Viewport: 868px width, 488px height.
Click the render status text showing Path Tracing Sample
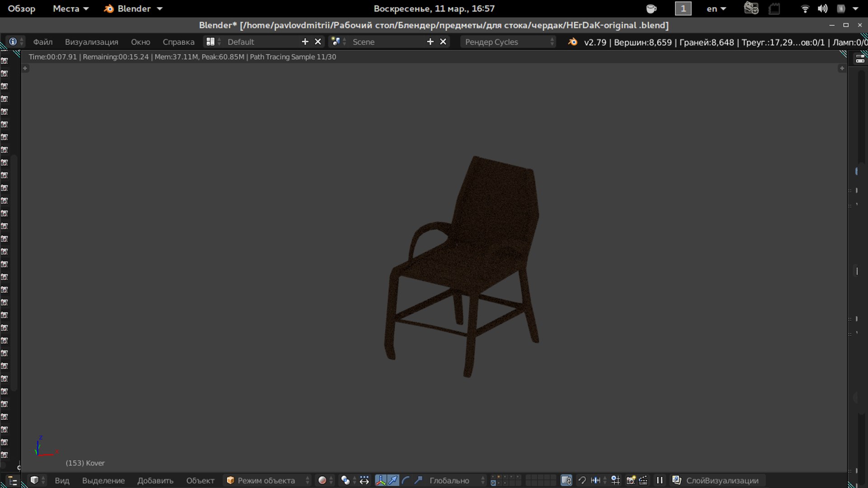point(183,57)
